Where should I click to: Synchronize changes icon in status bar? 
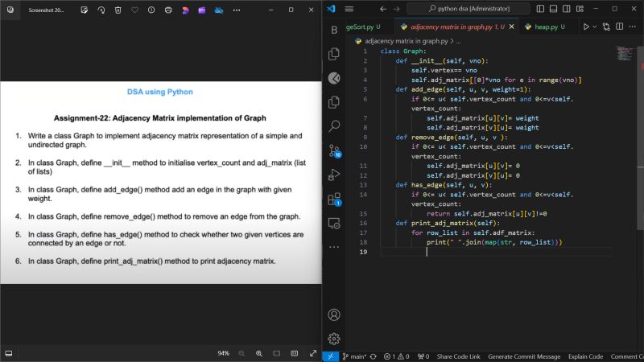pyautogui.click(x=373, y=356)
